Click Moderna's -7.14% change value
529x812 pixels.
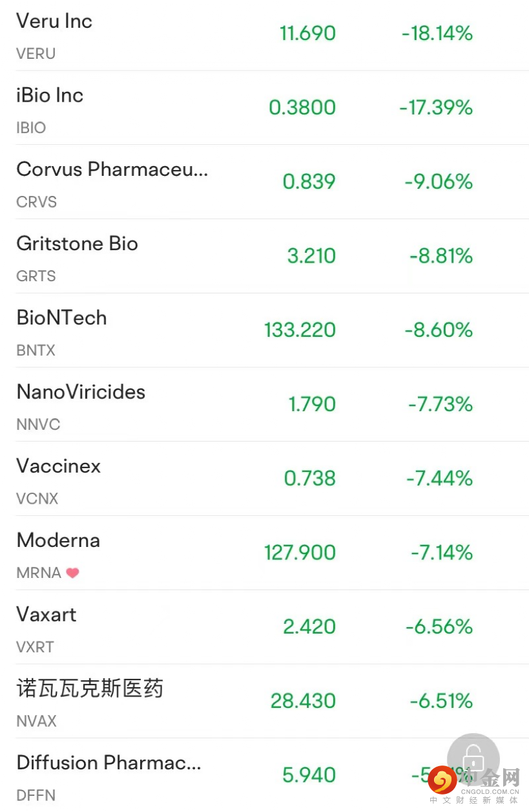pyautogui.click(x=442, y=553)
